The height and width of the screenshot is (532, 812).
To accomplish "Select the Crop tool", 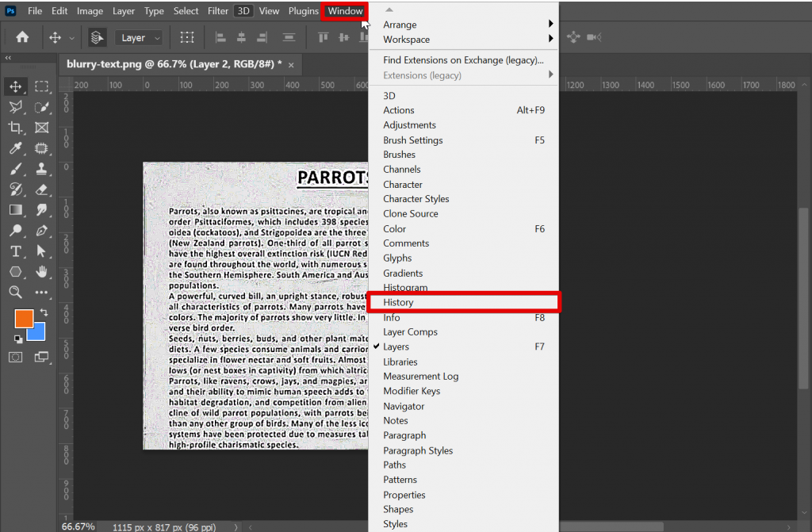I will coord(16,128).
